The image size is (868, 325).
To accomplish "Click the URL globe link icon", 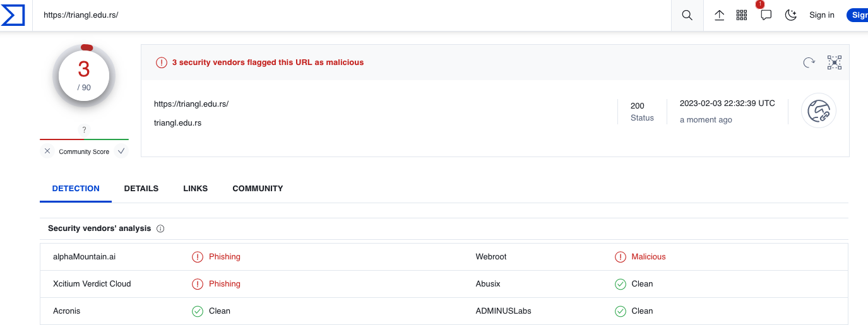I will pos(819,111).
